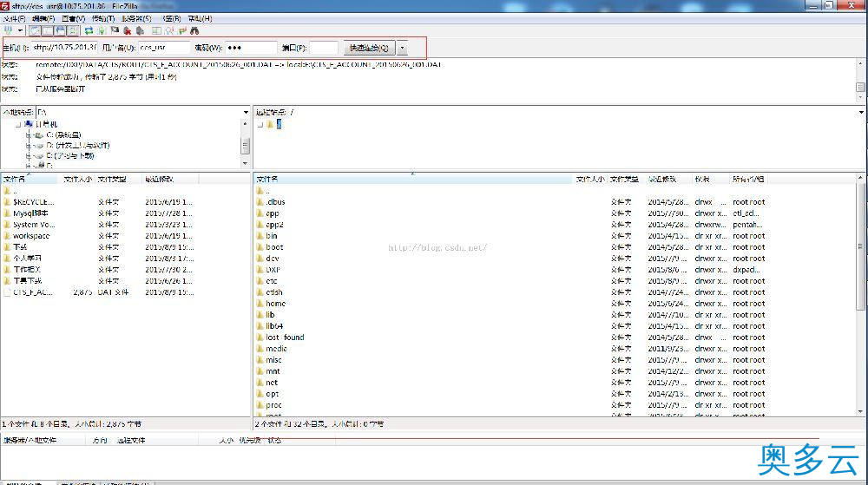The width and height of the screenshot is (868, 485).
Task: Expand the local site path dropdown
Action: pyautogui.click(x=246, y=112)
